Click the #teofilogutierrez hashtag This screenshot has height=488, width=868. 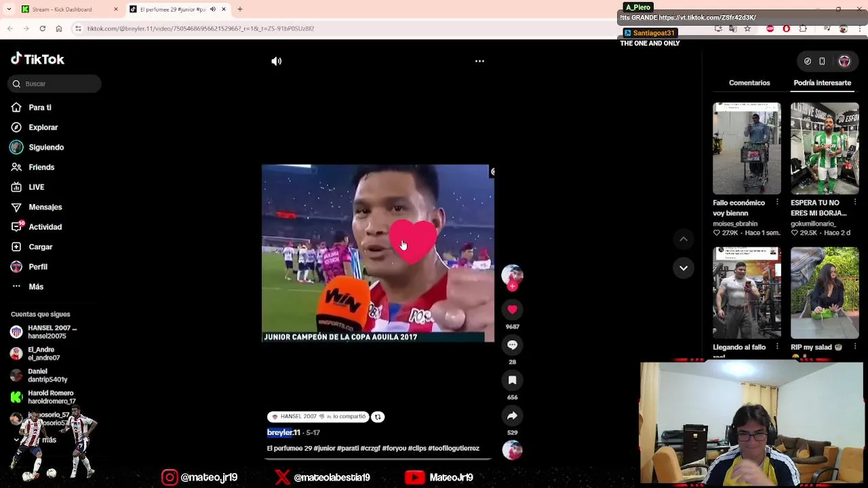coord(454,449)
